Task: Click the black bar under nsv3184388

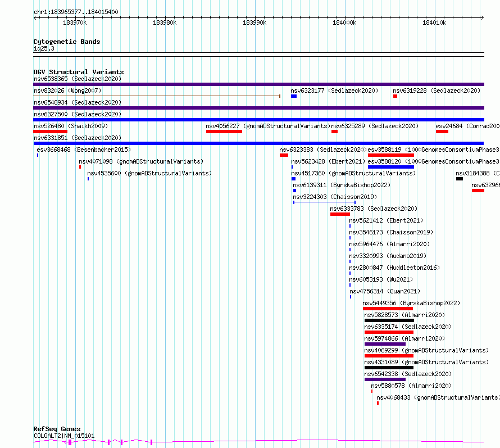Action: tap(459, 179)
